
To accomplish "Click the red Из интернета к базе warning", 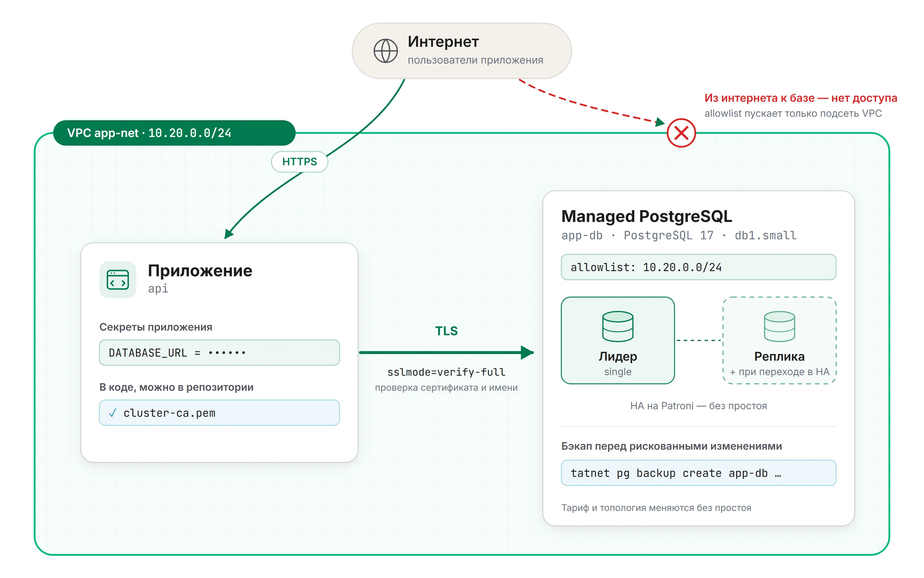I will [800, 98].
